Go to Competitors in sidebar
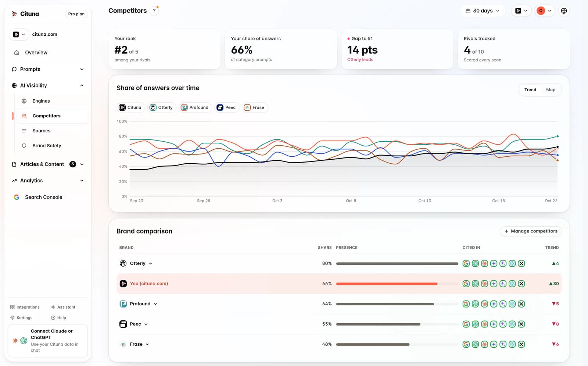The image size is (588, 366). coord(52,116)
